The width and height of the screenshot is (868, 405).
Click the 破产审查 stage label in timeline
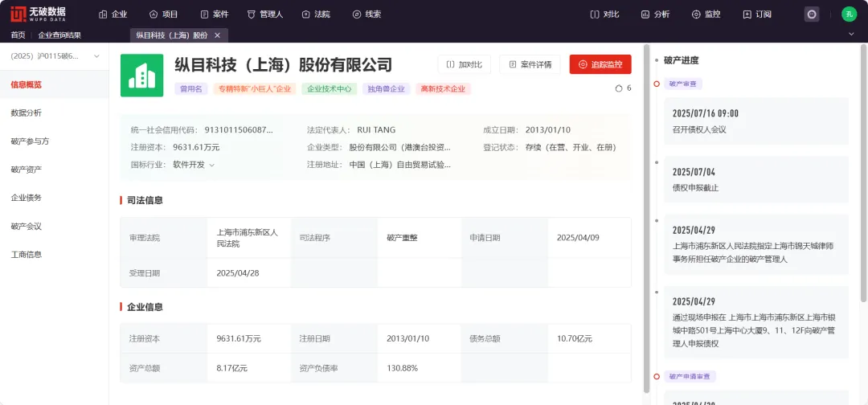click(683, 84)
